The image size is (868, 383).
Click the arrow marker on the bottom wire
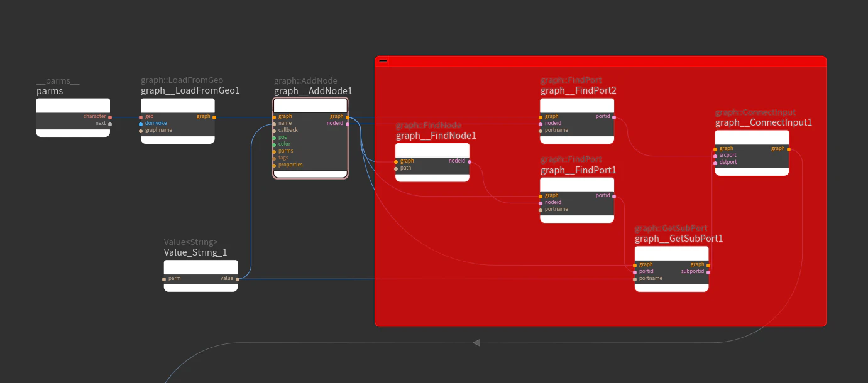click(x=476, y=343)
